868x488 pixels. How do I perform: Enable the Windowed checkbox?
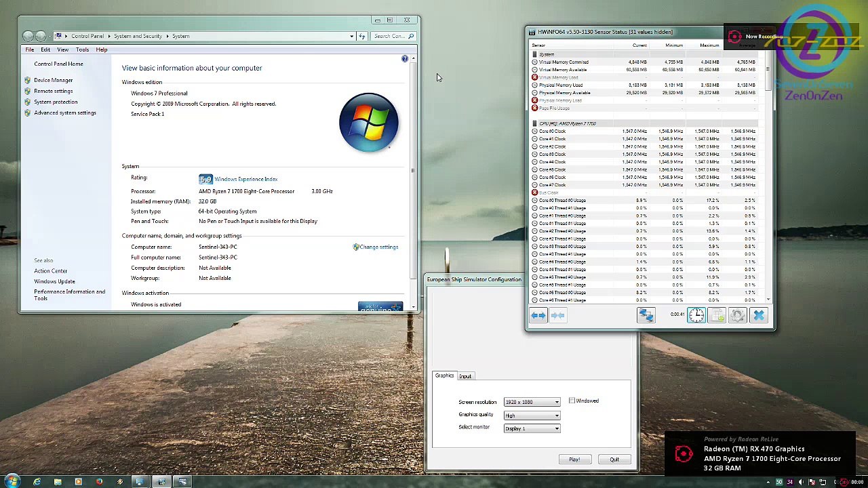(x=572, y=401)
